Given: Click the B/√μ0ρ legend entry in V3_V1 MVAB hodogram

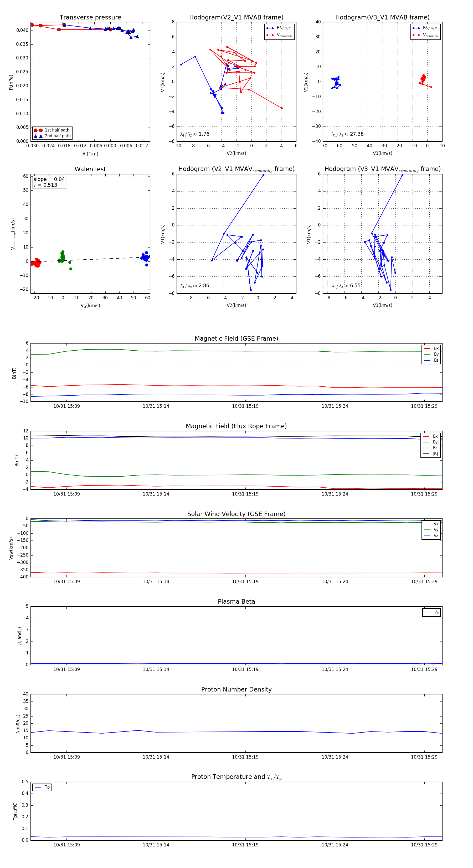Looking at the screenshot, I should 425,28.
